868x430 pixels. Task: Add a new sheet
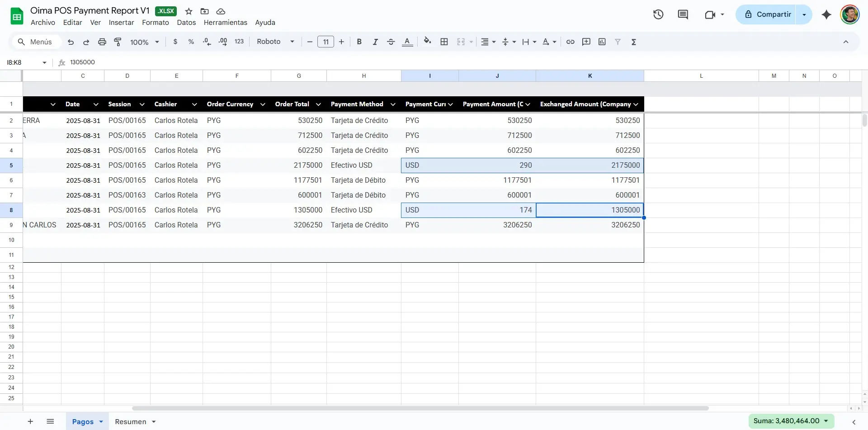point(30,421)
